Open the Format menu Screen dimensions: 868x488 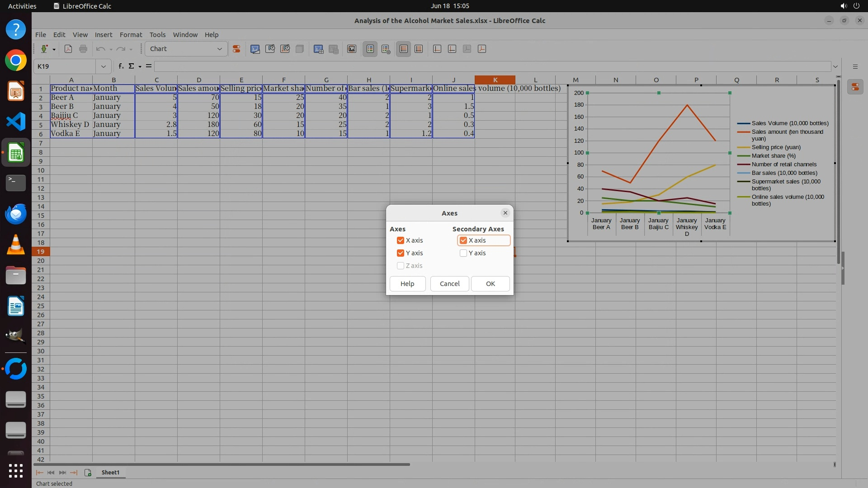pos(131,35)
